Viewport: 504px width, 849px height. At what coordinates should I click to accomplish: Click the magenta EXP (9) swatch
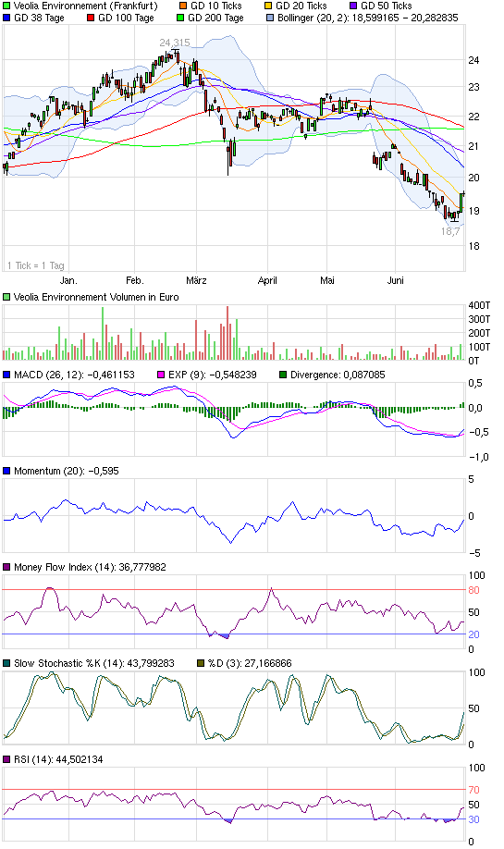pos(161,375)
